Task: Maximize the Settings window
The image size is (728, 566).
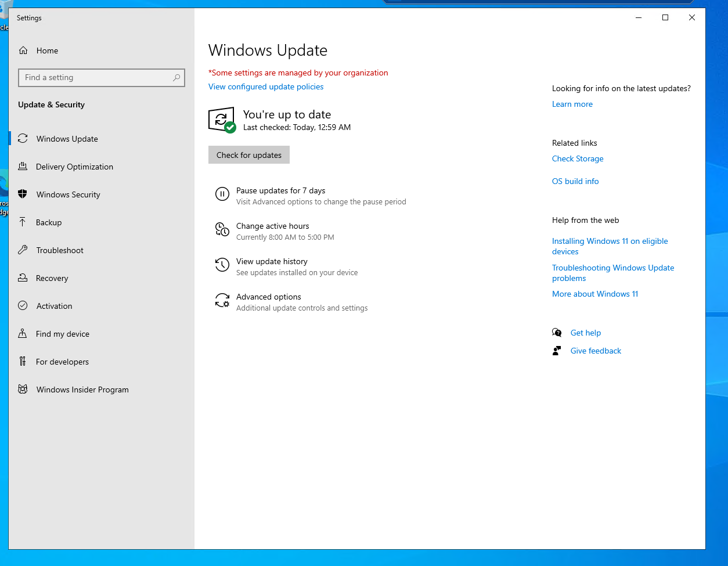Action: (665, 17)
